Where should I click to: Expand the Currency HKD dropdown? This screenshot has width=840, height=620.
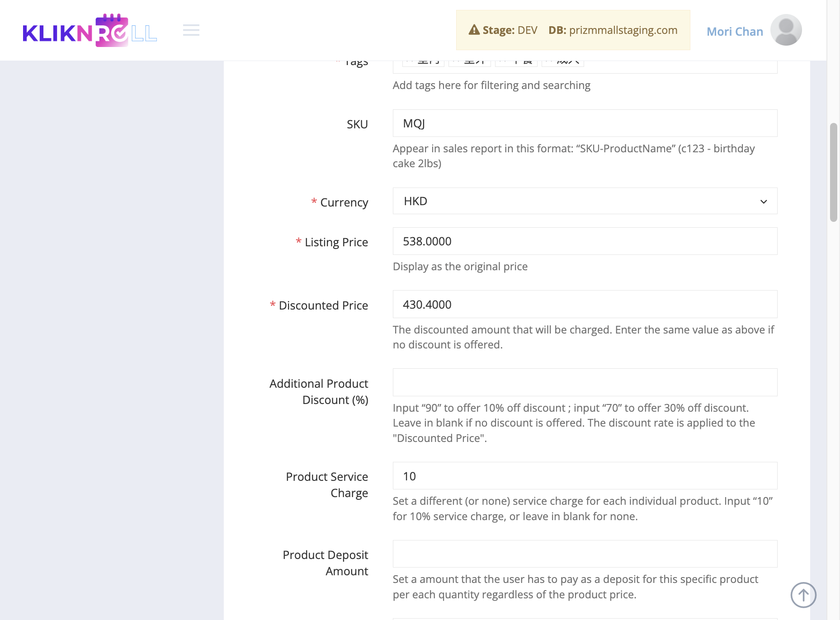pyautogui.click(x=585, y=201)
